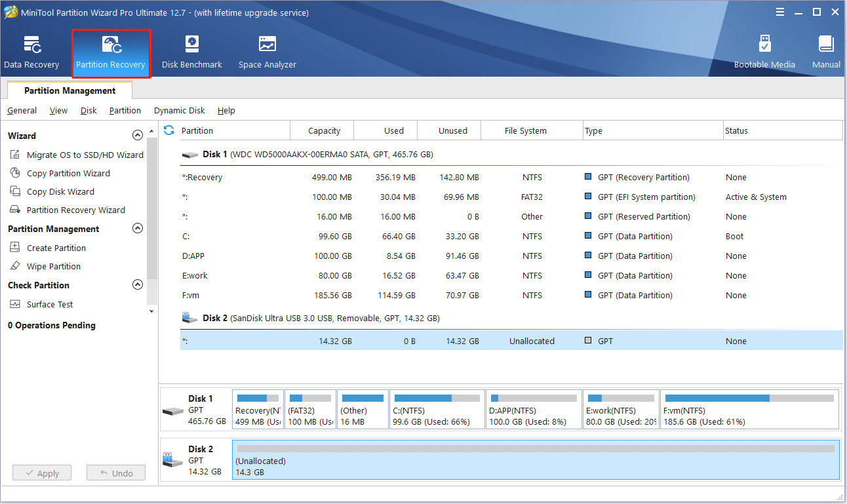Image resolution: width=847 pixels, height=504 pixels.
Task: Select the 16.00 MB Reserved Partition row
Action: (x=511, y=217)
